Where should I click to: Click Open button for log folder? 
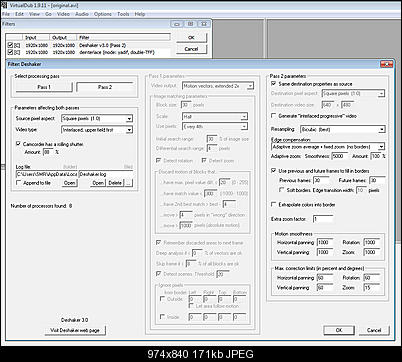[69, 183]
